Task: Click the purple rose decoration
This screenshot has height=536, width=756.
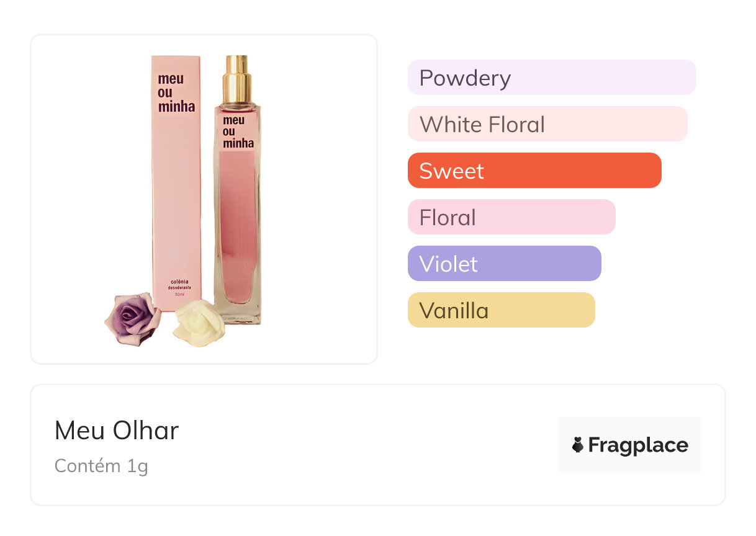Action: click(133, 319)
